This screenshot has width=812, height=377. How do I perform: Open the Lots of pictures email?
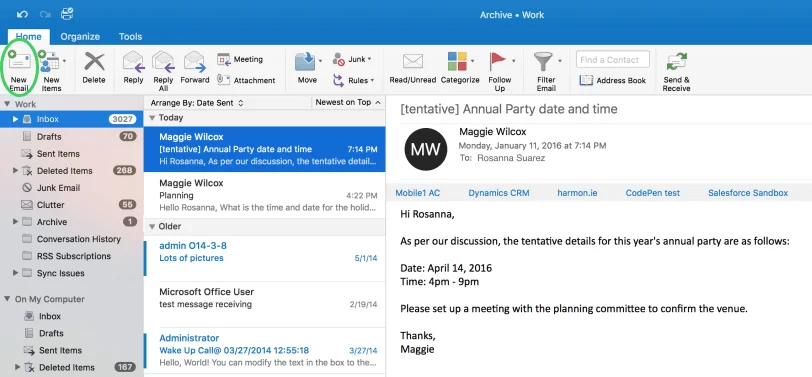click(265, 258)
